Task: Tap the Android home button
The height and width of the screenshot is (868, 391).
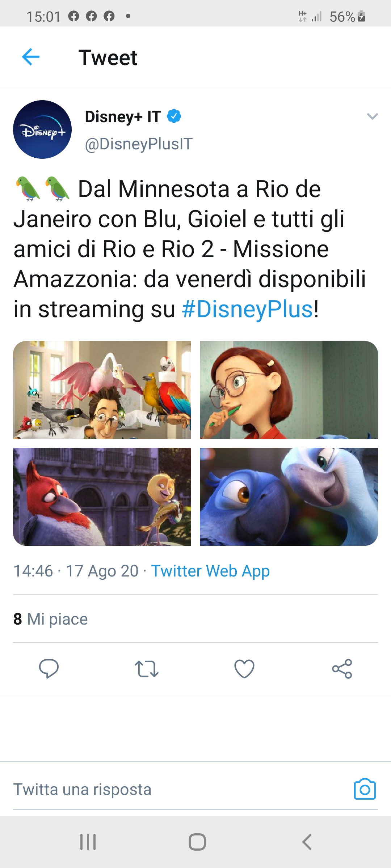Action: 197,842
